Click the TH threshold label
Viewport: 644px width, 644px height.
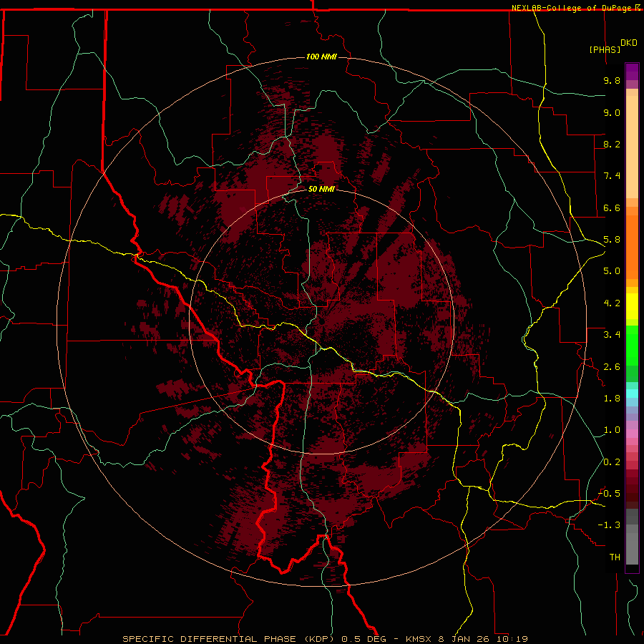coord(615,557)
